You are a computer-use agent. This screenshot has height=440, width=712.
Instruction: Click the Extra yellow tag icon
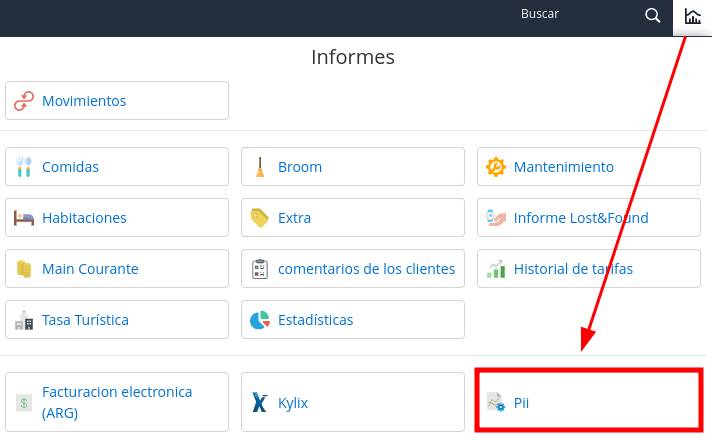click(260, 218)
